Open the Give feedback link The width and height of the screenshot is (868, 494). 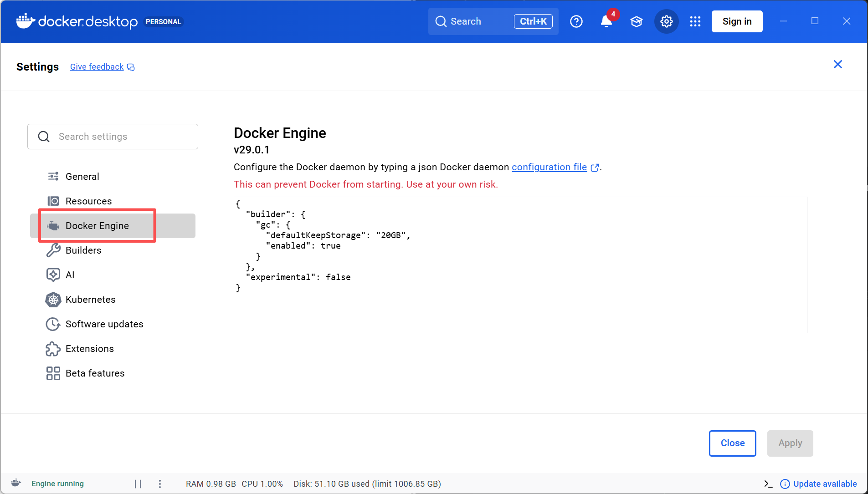pos(97,67)
